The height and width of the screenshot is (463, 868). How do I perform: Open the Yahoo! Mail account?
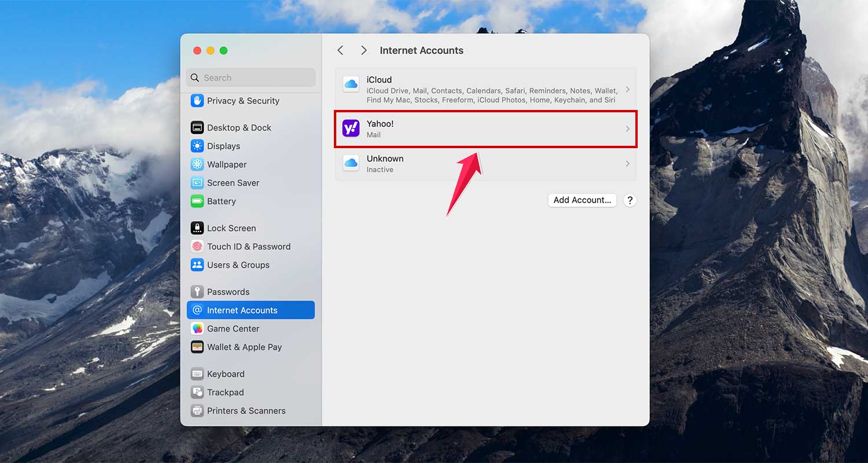click(486, 128)
